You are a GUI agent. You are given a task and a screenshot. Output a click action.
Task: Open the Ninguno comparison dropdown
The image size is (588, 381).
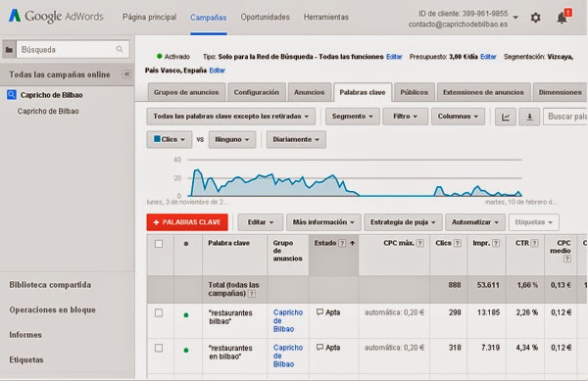(232, 139)
